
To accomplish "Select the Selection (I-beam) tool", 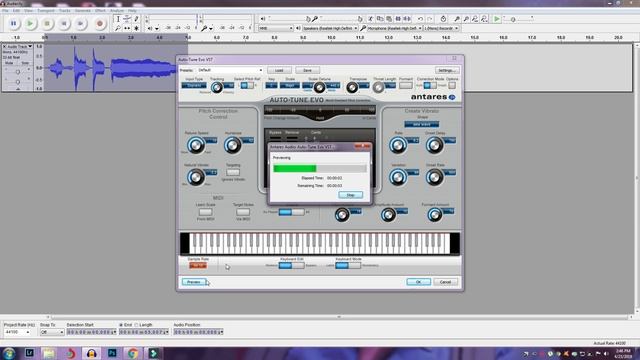I will (118, 19).
